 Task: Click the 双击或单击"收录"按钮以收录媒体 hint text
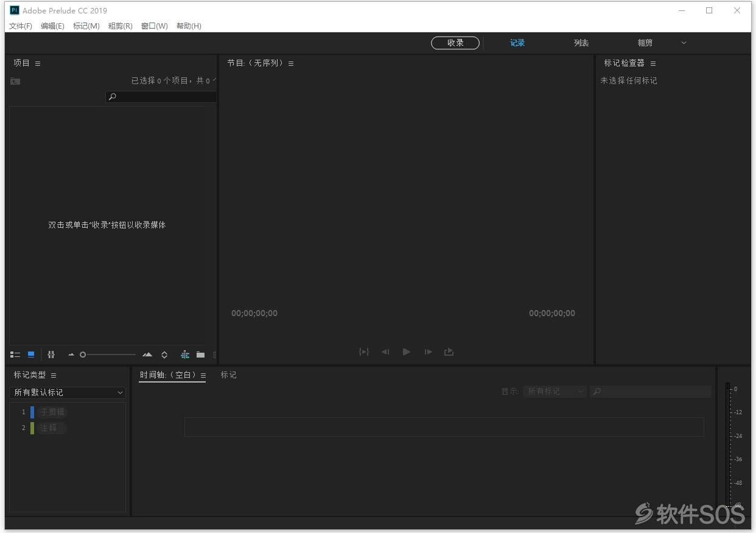pos(107,225)
